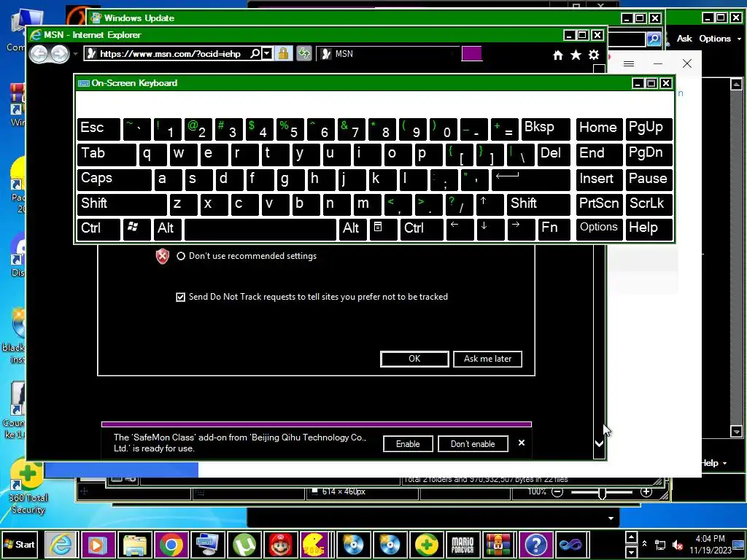
Task: Click the up arrow key on keyboard
Action: click(x=489, y=205)
